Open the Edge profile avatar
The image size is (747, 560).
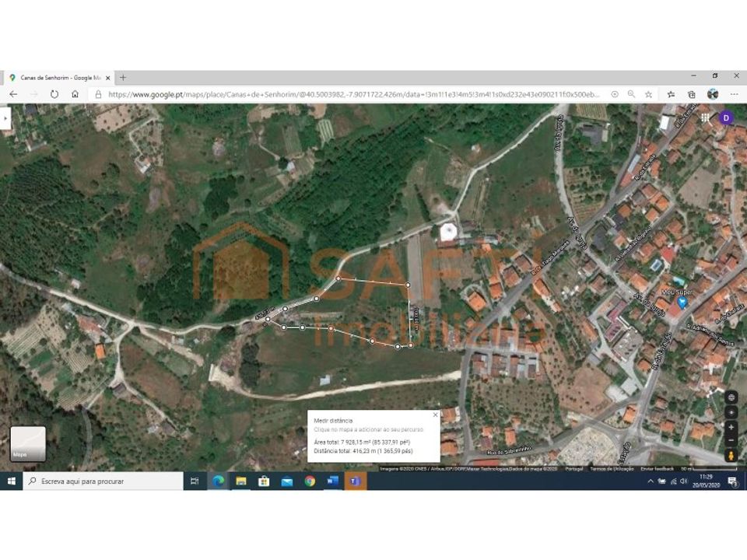(x=713, y=94)
